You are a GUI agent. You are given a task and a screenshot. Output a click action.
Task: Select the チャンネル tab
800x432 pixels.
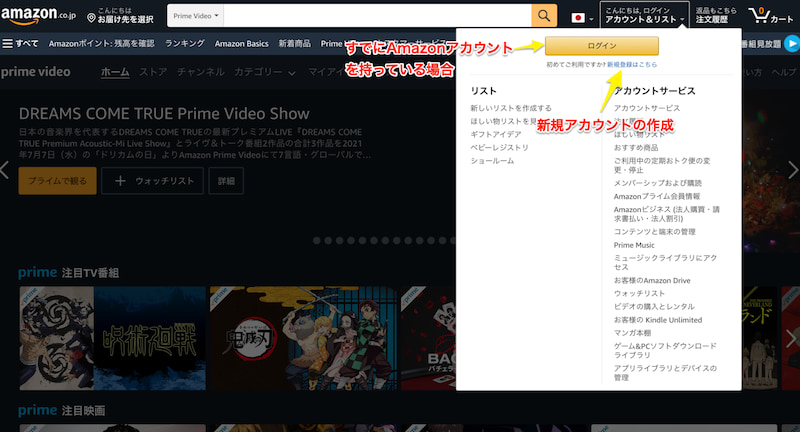[201, 72]
